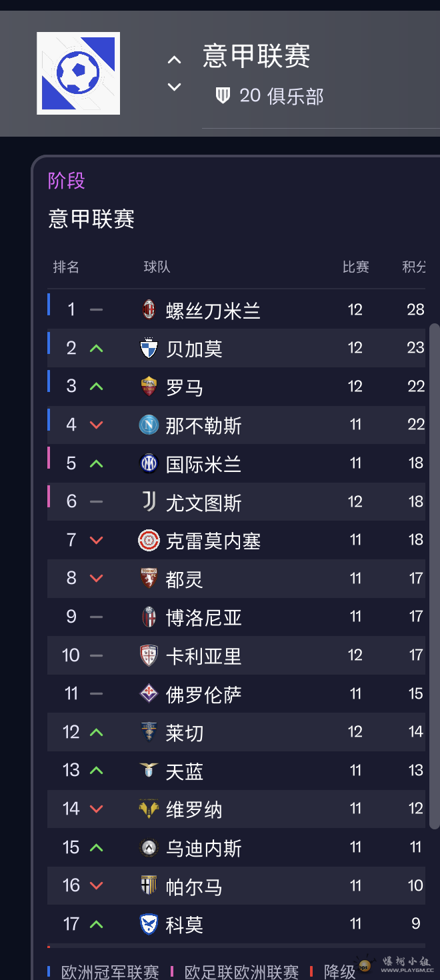Click the shield icon next to 20 俱乐部

(x=223, y=96)
